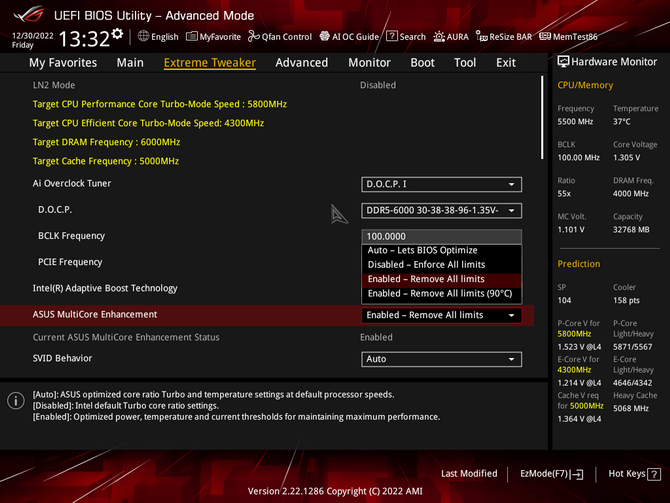Click the ROG logo icon

click(29, 15)
